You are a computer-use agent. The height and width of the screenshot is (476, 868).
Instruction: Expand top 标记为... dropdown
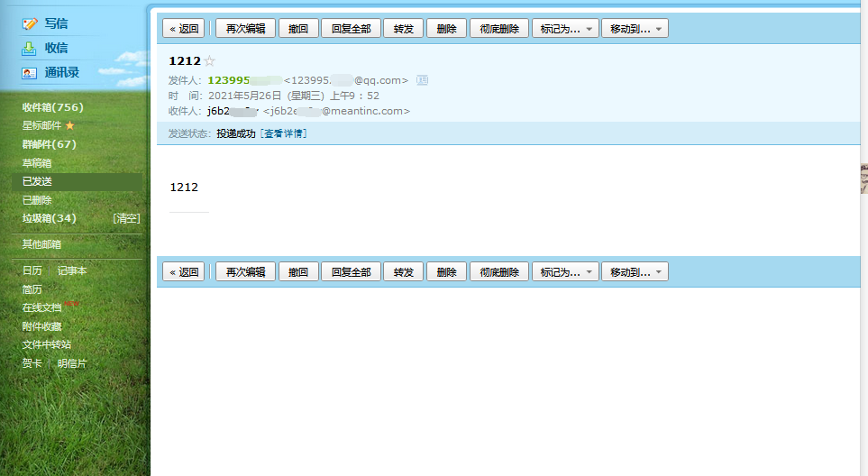click(x=566, y=29)
